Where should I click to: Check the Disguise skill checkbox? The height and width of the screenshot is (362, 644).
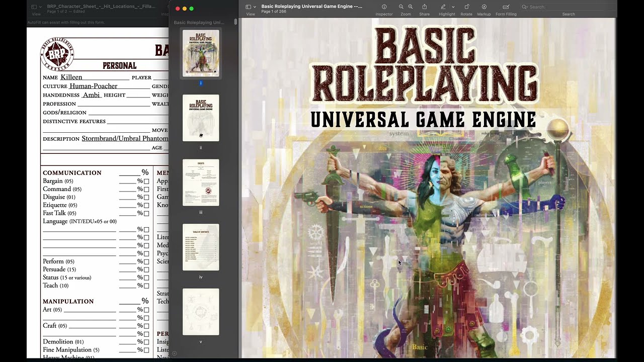pos(146,198)
